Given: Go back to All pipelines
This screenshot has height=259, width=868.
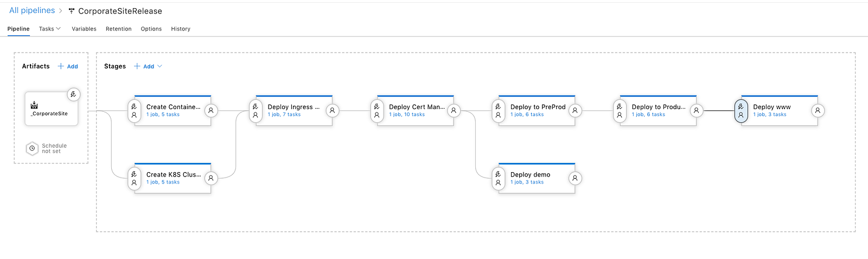Looking at the screenshot, I should click(32, 10).
